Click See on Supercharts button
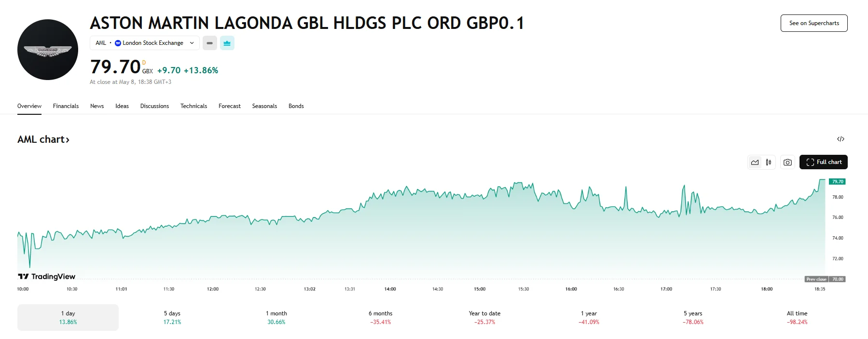Viewport: 868px width, 339px height. click(814, 23)
